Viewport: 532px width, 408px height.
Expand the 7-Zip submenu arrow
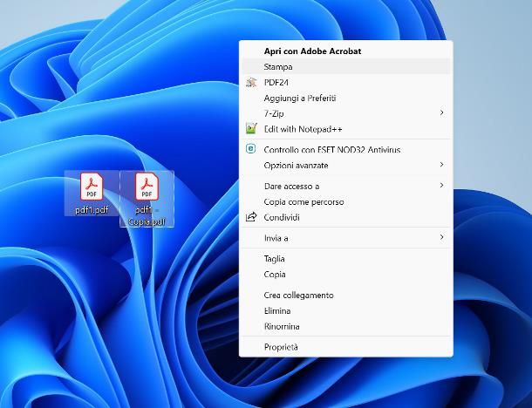pos(441,112)
